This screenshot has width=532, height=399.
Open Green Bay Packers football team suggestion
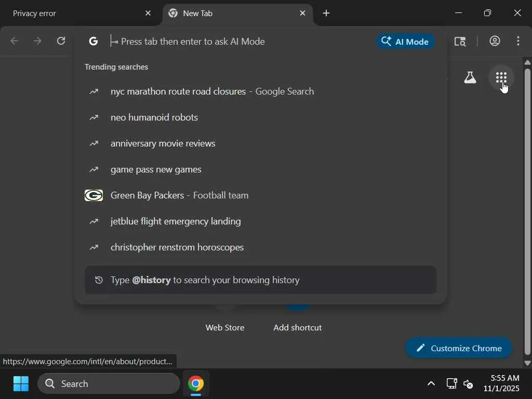tap(261, 195)
